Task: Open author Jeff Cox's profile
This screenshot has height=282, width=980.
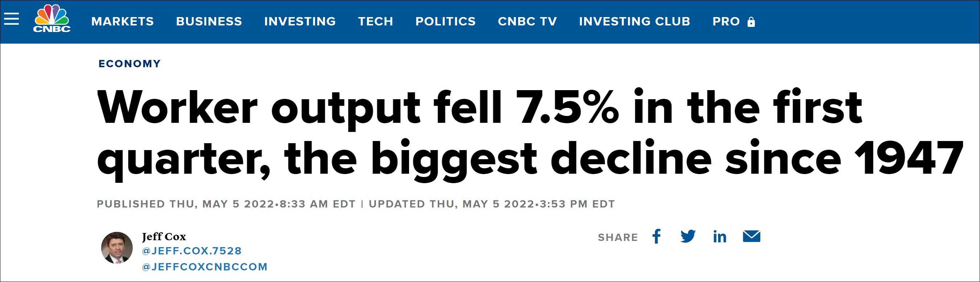Action: coord(164,237)
